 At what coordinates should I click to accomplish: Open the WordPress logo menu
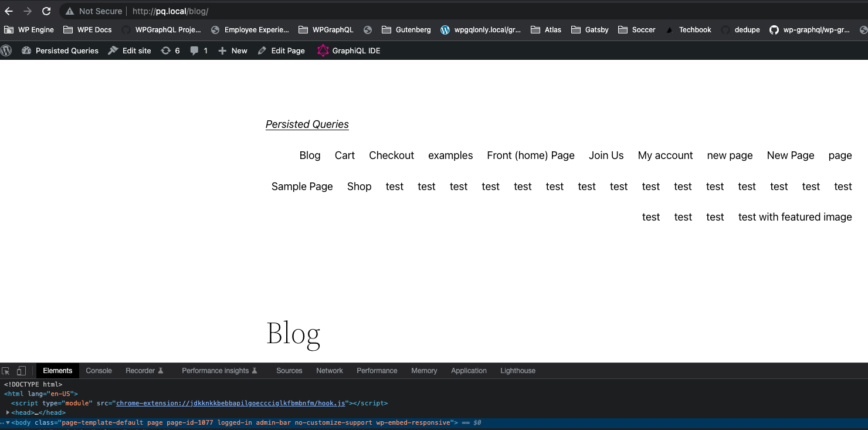click(x=6, y=50)
